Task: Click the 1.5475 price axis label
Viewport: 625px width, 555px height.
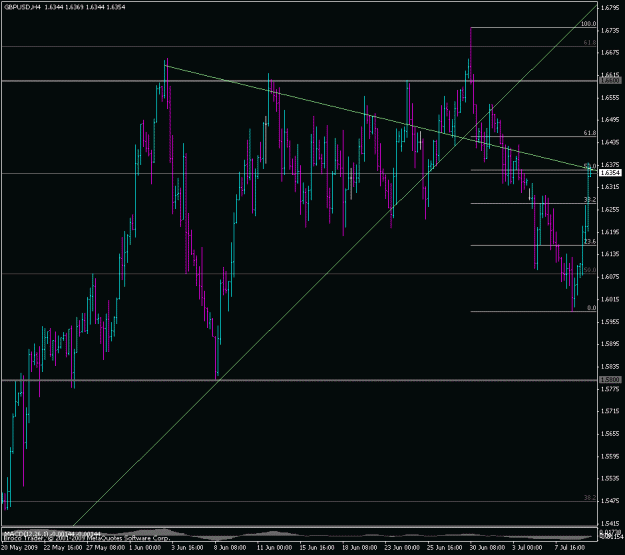Action: coord(610,501)
